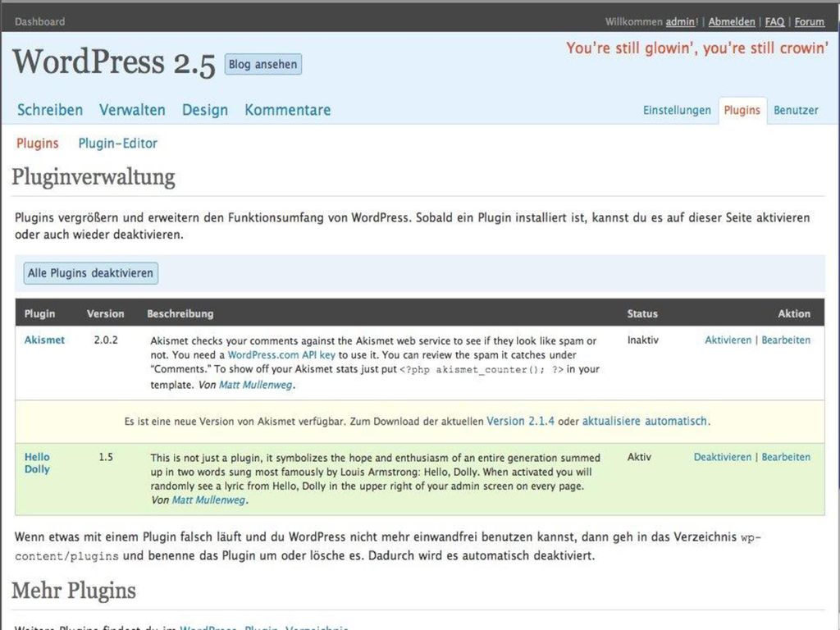Screen dimensions: 840x630
Task: Click the Hello Dolly lyric text
Action: [697, 48]
